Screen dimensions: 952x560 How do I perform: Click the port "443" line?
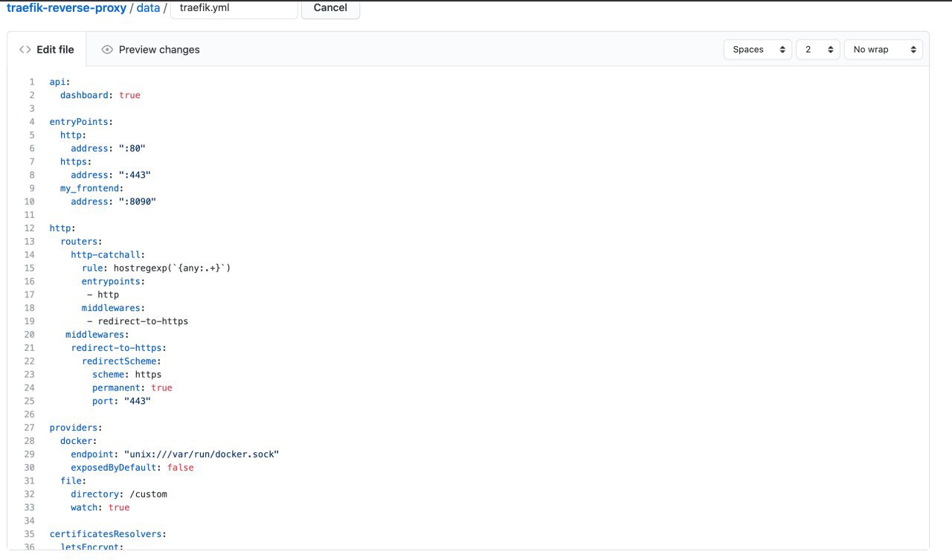(121, 401)
